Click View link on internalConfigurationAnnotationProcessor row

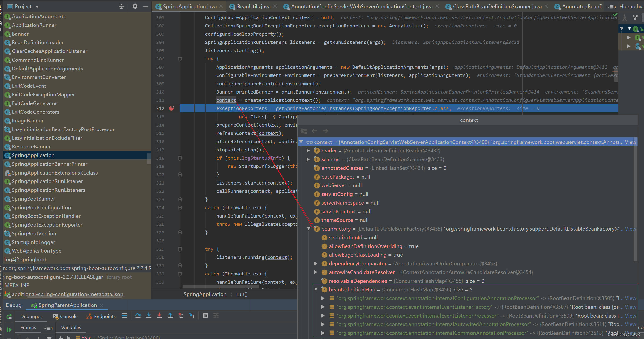[631, 298]
